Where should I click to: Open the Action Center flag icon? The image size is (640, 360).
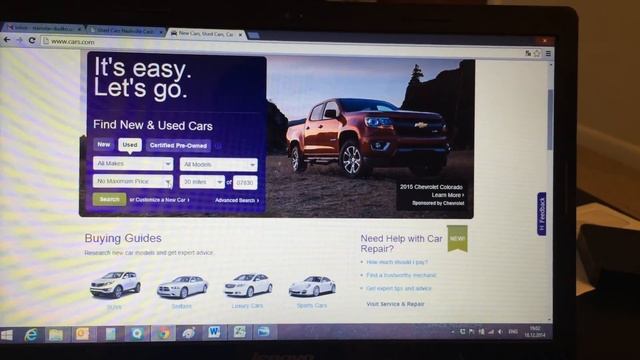[471, 332]
